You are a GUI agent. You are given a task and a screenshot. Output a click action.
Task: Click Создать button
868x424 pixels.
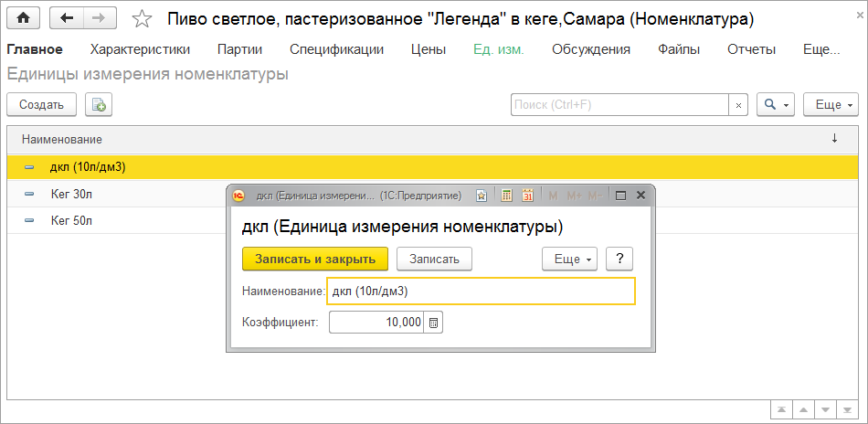pos(41,104)
